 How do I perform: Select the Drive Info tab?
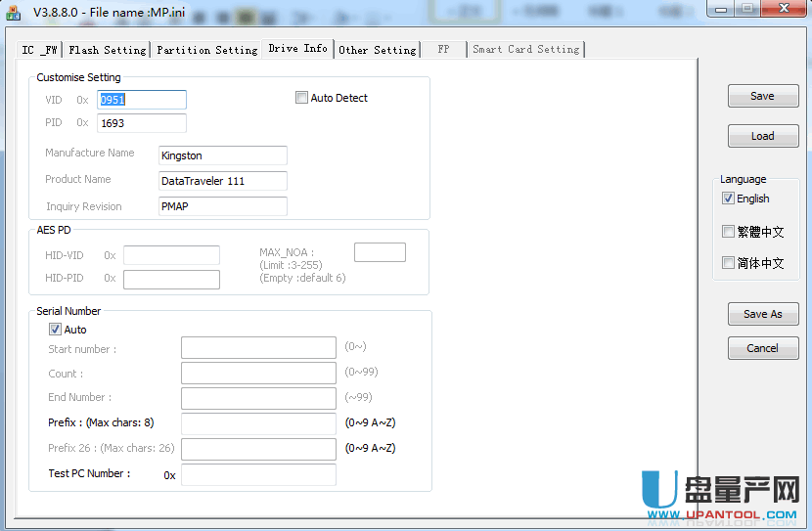point(297,49)
